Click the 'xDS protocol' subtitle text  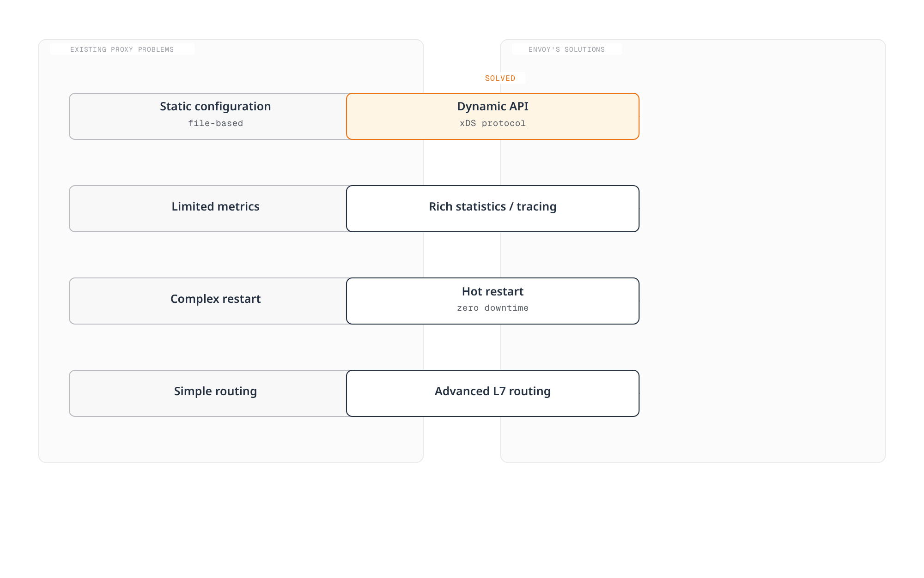[x=492, y=123]
